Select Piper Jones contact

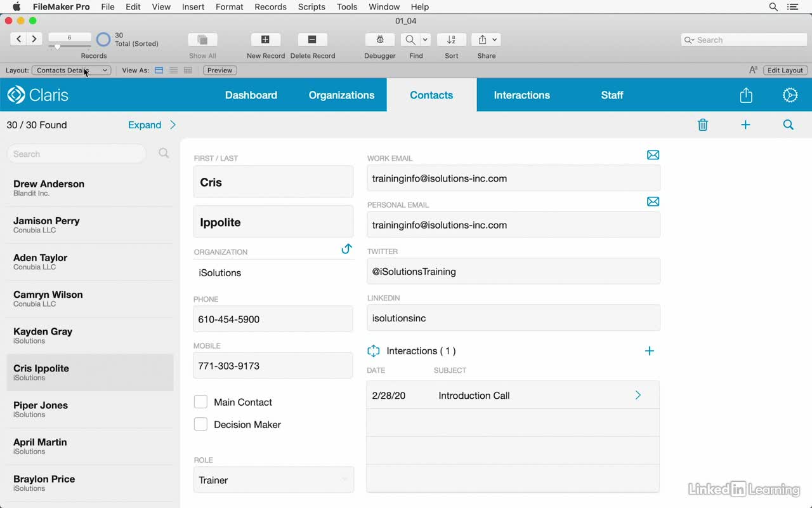coord(89,409)
